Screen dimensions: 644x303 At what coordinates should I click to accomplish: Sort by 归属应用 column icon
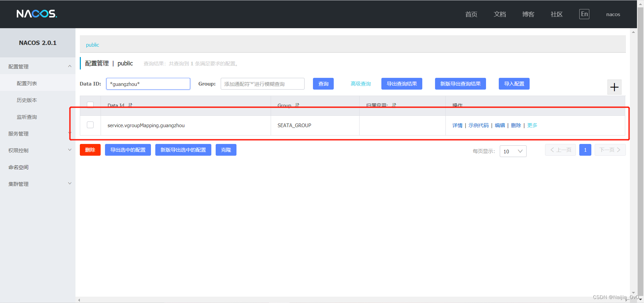394,105
